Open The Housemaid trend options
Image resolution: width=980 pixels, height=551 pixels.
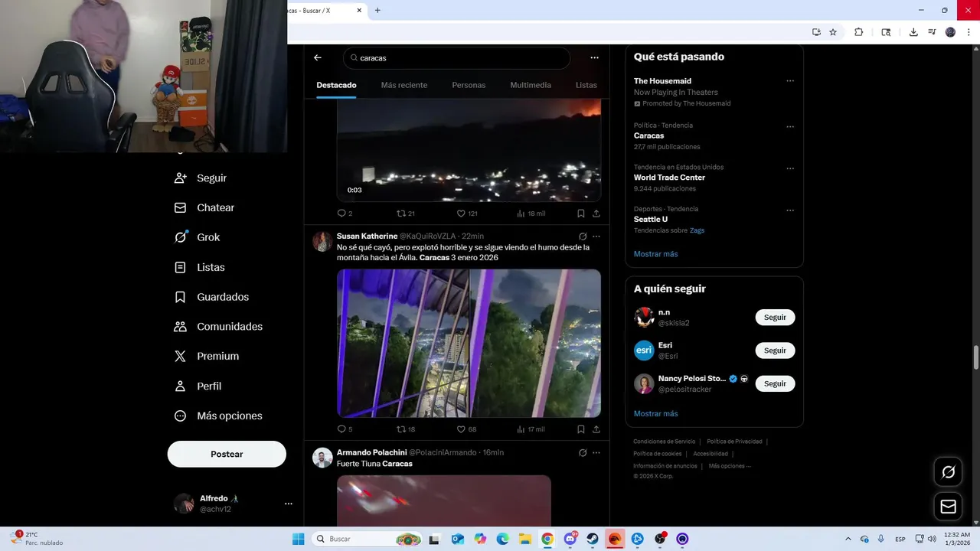[790, 81]
